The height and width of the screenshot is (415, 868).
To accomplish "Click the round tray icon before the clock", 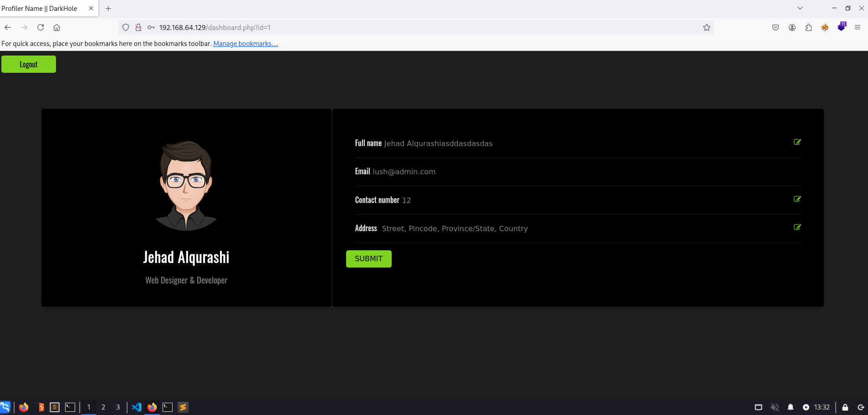I will tap(806, 407).
